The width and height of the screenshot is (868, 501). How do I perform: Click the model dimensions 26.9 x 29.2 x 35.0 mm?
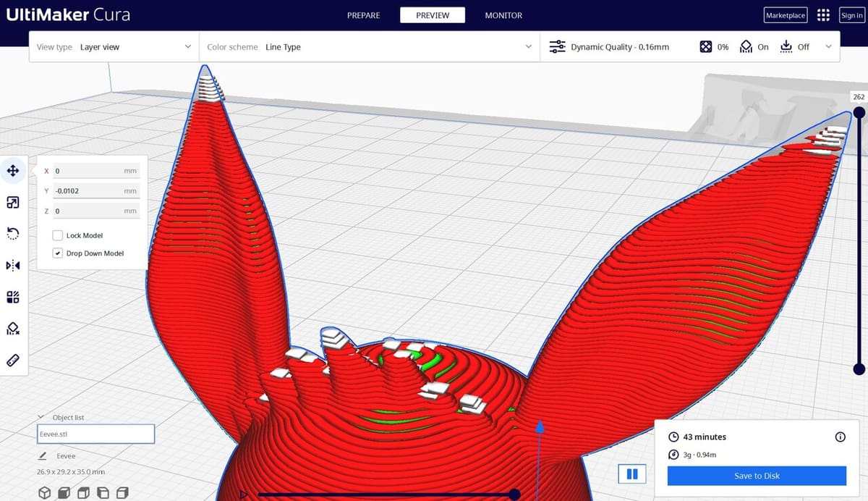[70, 472]
